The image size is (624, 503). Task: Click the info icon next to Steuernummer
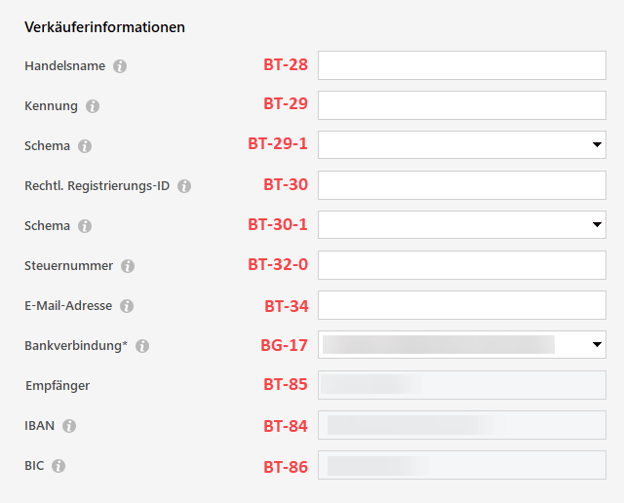coord(128,266)
